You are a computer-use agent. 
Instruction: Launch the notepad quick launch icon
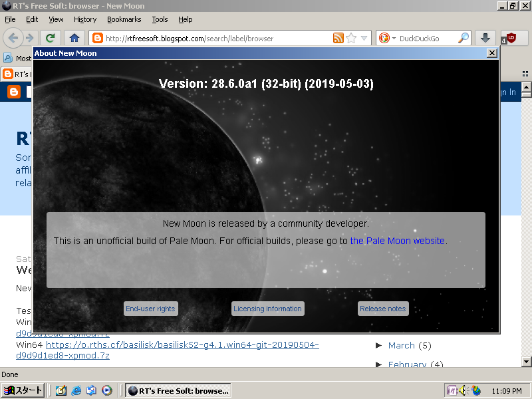[61, 390]
